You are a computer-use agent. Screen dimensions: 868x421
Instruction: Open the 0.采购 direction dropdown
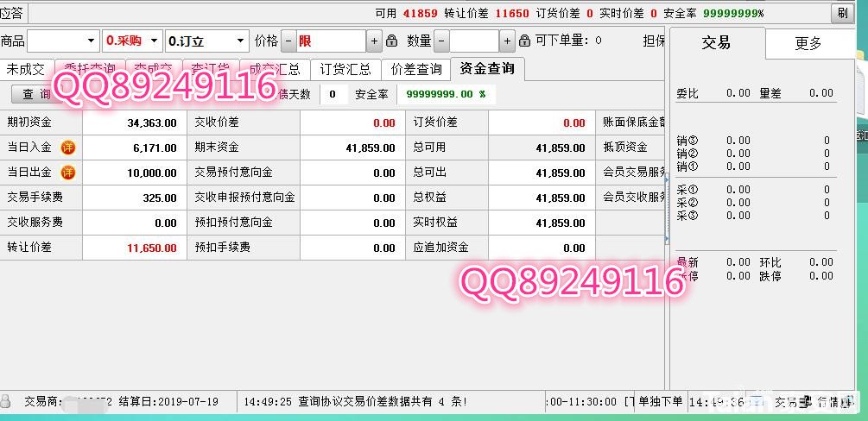coord(132,41)
